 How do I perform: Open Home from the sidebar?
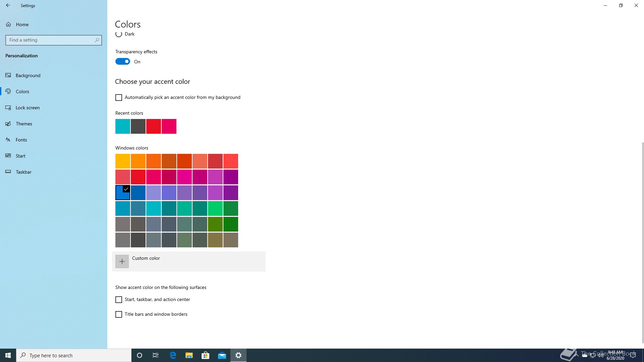[x=22, y=24]
